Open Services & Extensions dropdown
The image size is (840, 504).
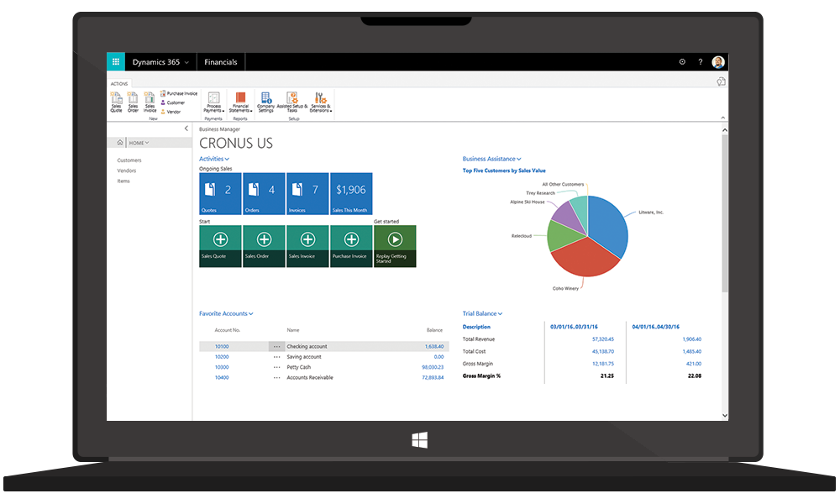pos(320,102)
